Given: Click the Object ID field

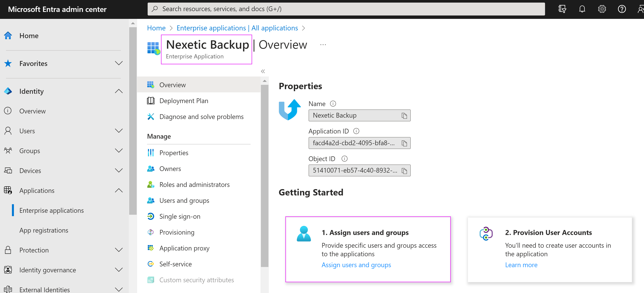Looking at the screenshot, I should click(x=359, y=170).
